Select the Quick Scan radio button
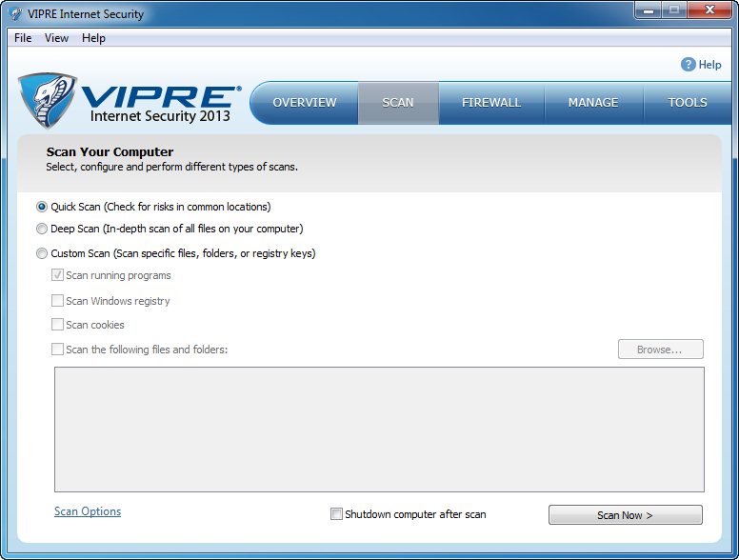Screen dimensions: 739x560 point(42,207)
